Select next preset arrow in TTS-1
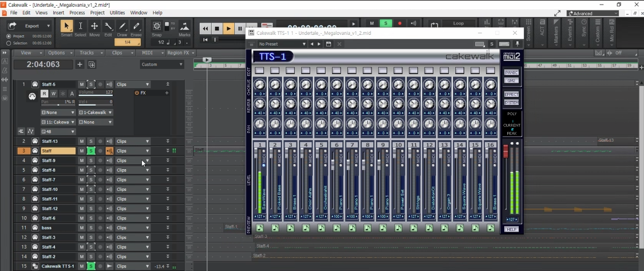The image size is (644, 271). coord(319,44)
